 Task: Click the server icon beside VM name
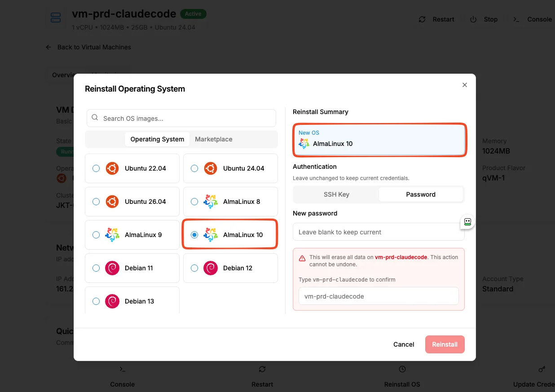point(56,18)
